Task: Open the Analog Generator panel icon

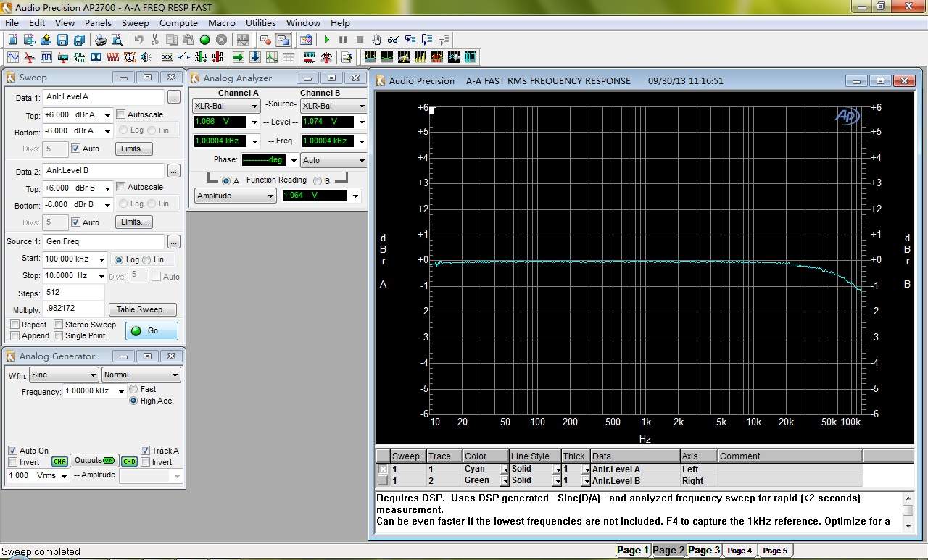Action: [x=13, y=57]
